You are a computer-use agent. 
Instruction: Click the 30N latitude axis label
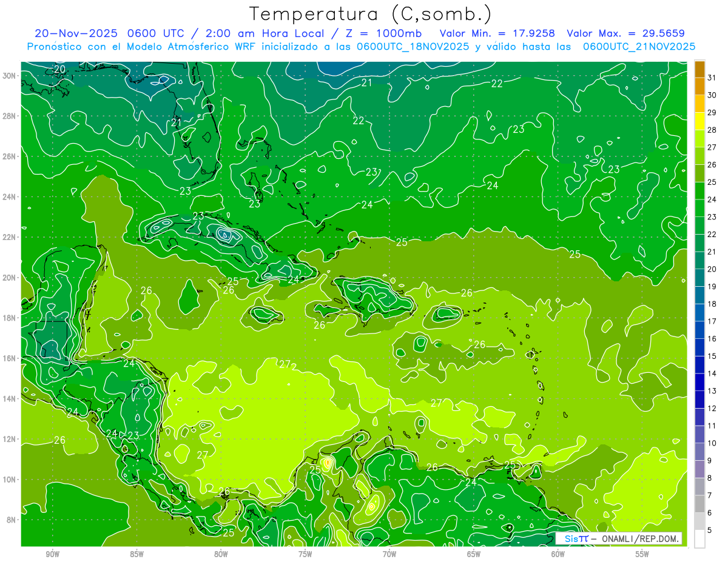[x=10, y=76]
